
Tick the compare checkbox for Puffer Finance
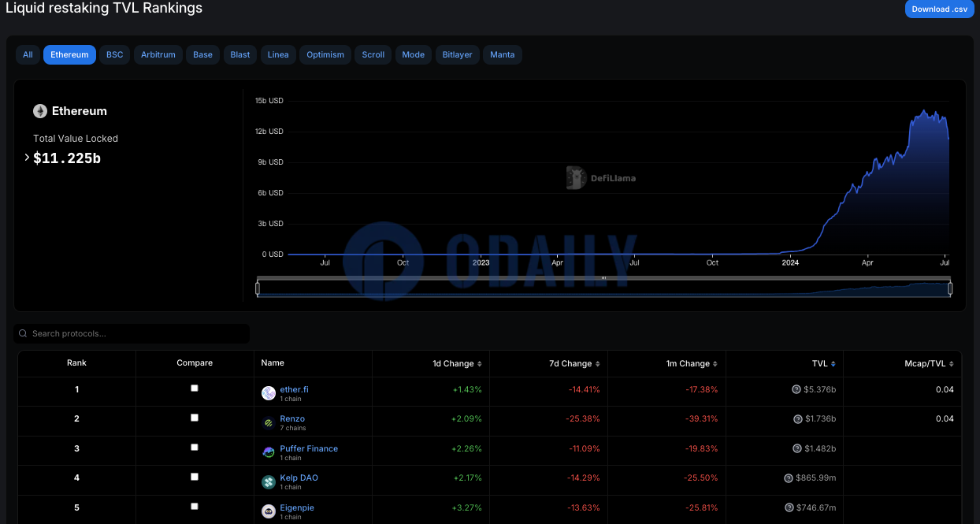195,447
